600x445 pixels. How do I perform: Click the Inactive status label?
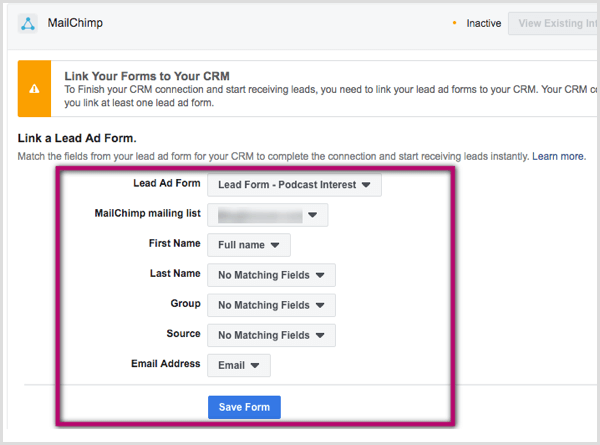click(484, 23)
